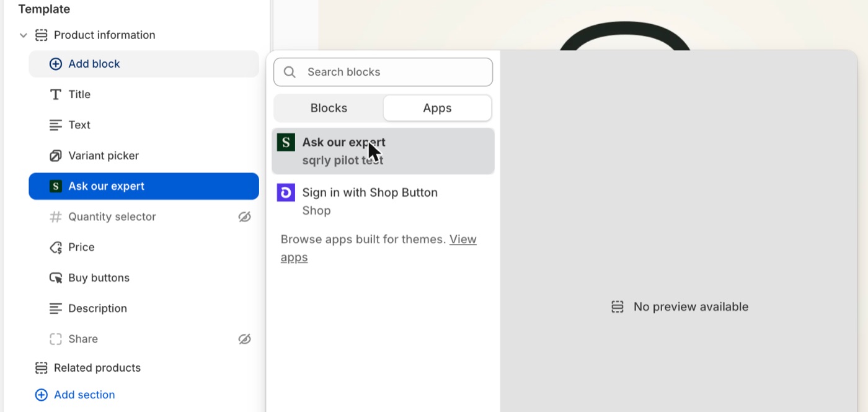Show the hidden Quantity selector block

pyautogui.click(x=245, y=217)
